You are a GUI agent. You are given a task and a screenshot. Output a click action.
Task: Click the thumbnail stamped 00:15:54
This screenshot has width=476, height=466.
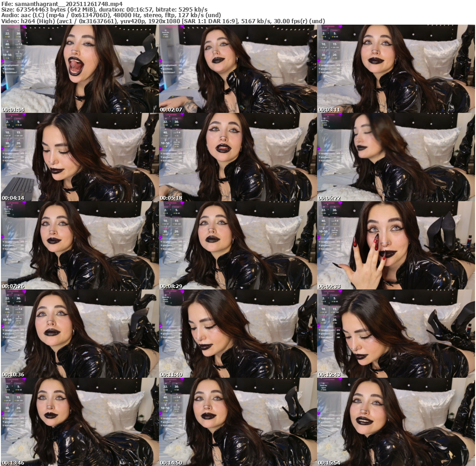tap(396, 422)
